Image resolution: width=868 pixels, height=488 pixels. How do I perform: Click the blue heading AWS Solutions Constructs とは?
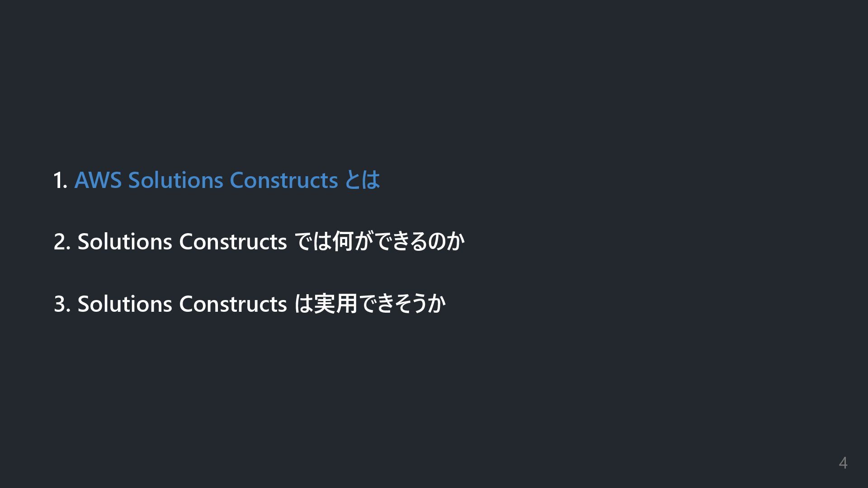pos(227,180)
